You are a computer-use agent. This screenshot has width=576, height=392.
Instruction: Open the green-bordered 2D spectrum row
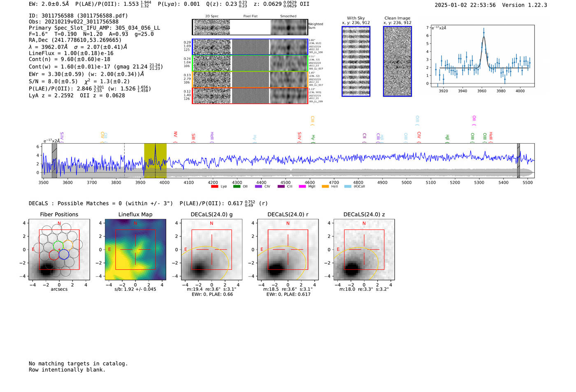tap(250, 63)
